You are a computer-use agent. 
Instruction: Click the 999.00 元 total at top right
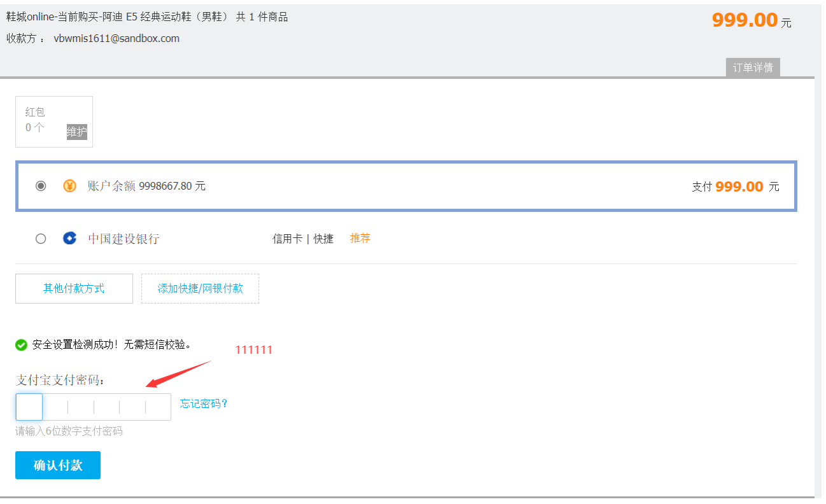pos(752,20)
